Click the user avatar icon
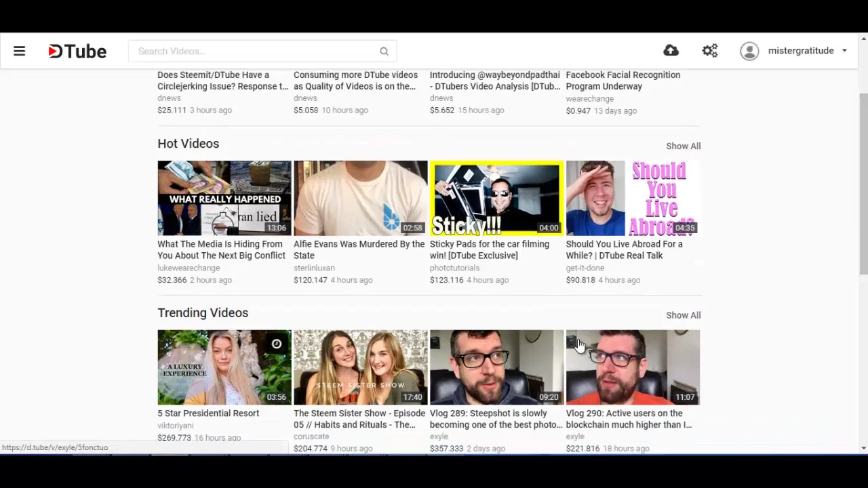Screen dimensions: 868x488 749,51
